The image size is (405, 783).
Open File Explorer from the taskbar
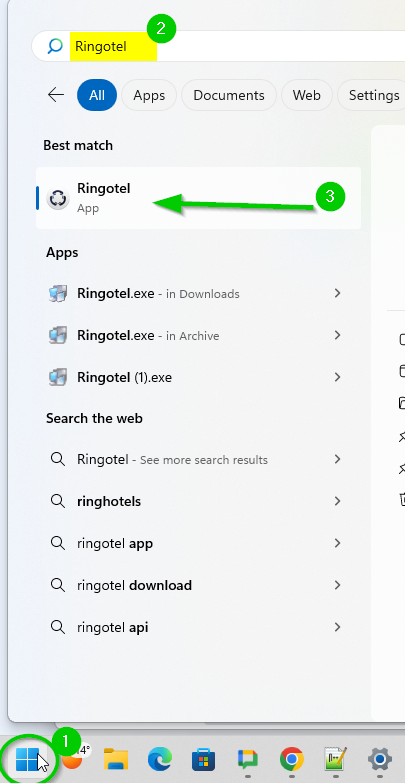116,760
